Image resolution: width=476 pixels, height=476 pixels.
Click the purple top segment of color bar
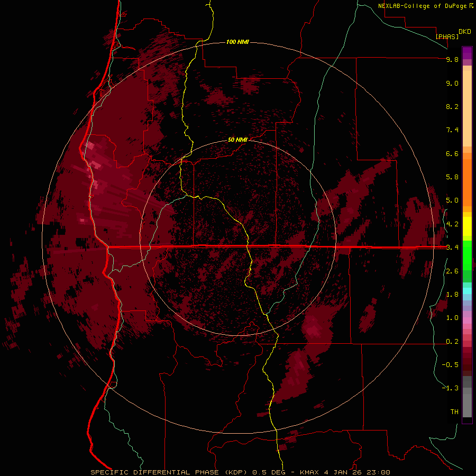tap(467, 53)
